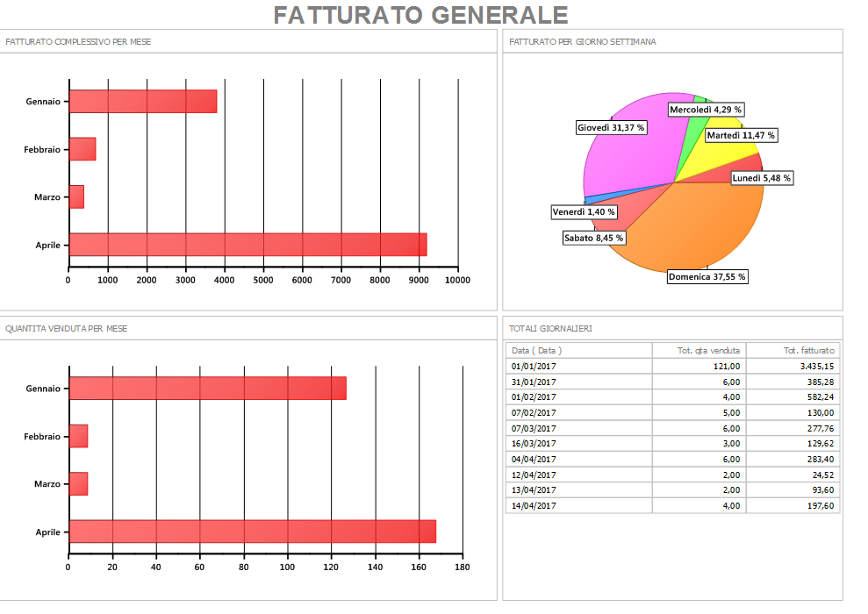Select the Marzo bar in quantita venduta chart
This screenshot has width=868, height=614.
tap(78, 484)
